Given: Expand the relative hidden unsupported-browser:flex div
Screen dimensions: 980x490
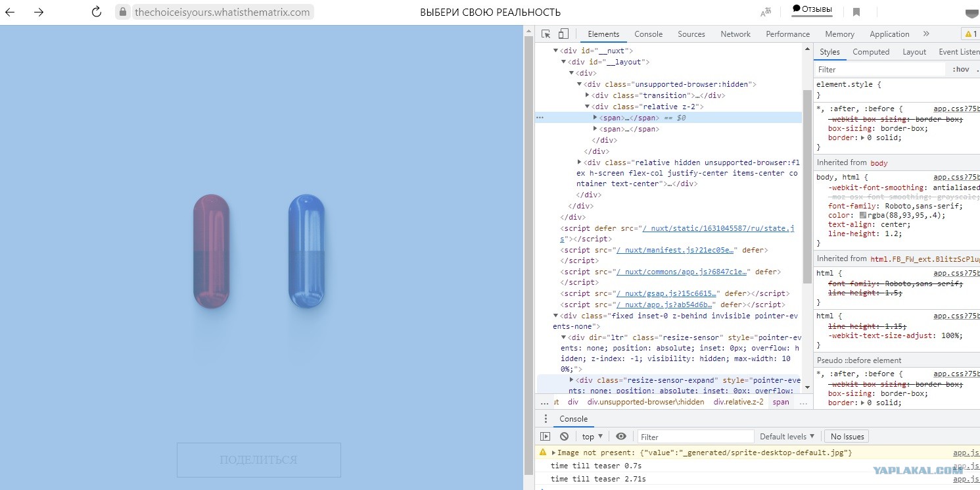Looking at the screenshot, I should (580, 162).
